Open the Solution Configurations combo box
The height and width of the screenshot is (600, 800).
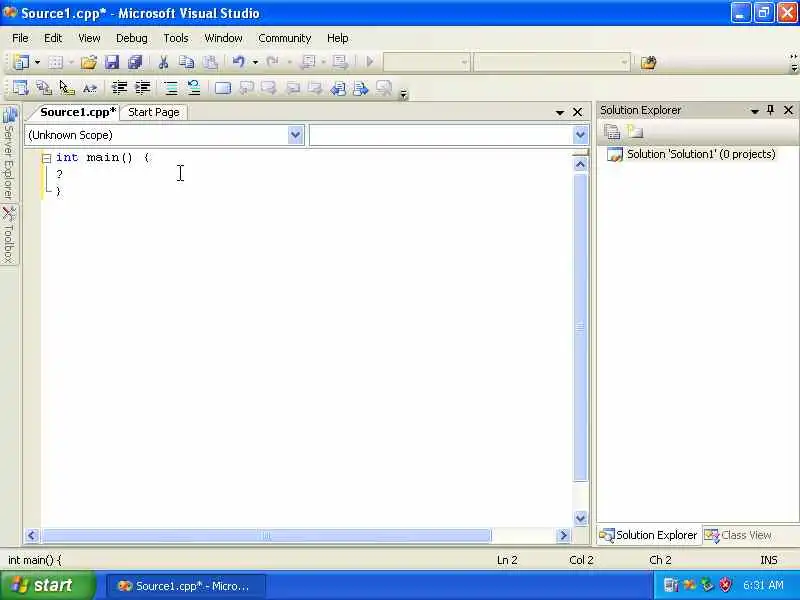point(427,63)
